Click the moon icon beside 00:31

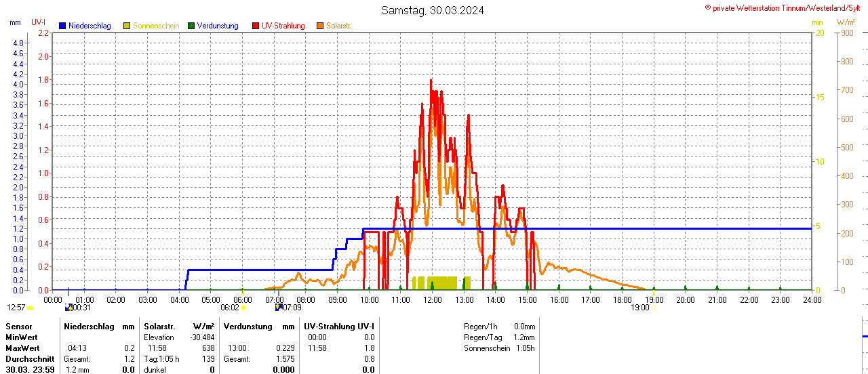pos(68,308)
